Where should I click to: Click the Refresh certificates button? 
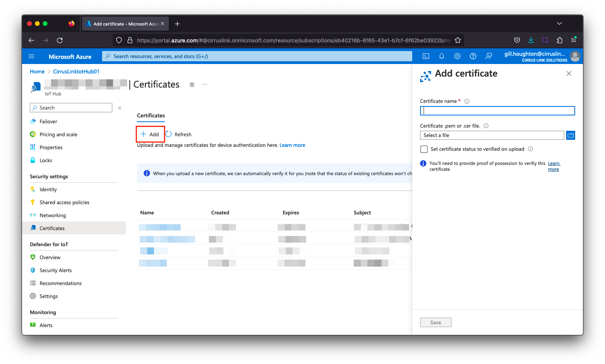tap(179, 134)
